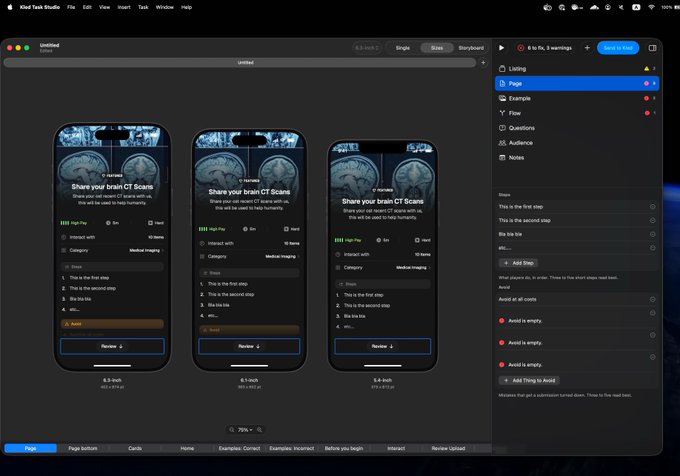Open the '6 to fix, 3 warnings' issues list
680x476 pixels.
click(545, 48)
